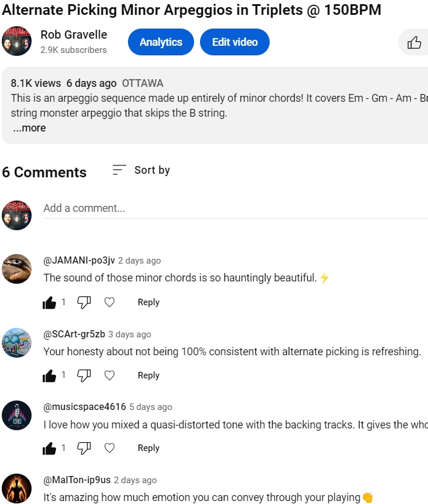This screenshot has width=428, height=504.
Task: Like the SCArt-gr5zb comment
Action: click(x=49, y=375)
